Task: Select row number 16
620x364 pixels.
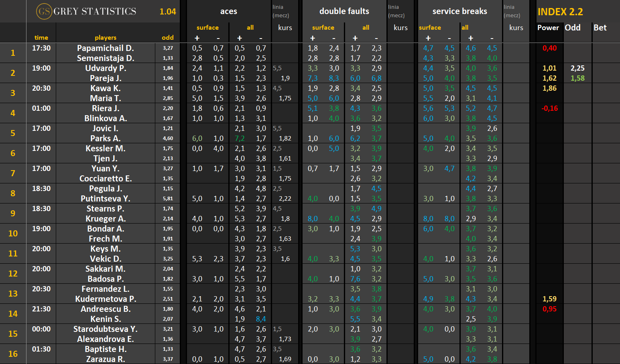Action: click(x=13, y=354)
